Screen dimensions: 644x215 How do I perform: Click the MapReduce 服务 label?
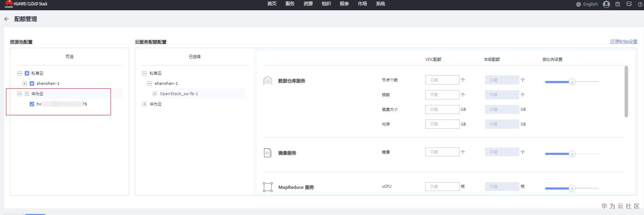(x=296, y=187)
